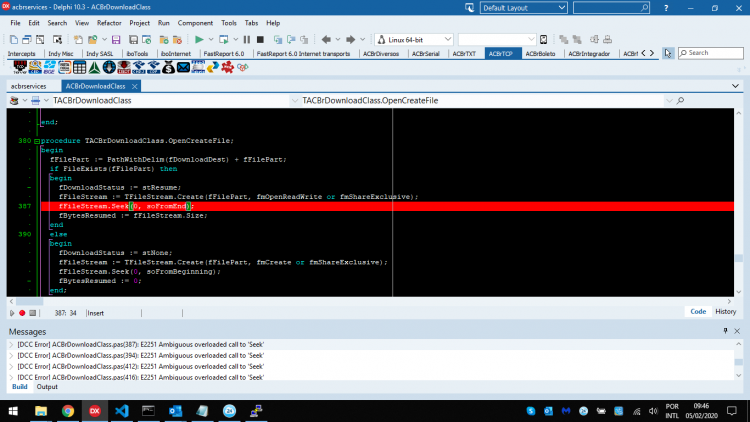
Task: Collapse the OpenCreateFile procedure fold marker
Action: (x=36, y=141)
